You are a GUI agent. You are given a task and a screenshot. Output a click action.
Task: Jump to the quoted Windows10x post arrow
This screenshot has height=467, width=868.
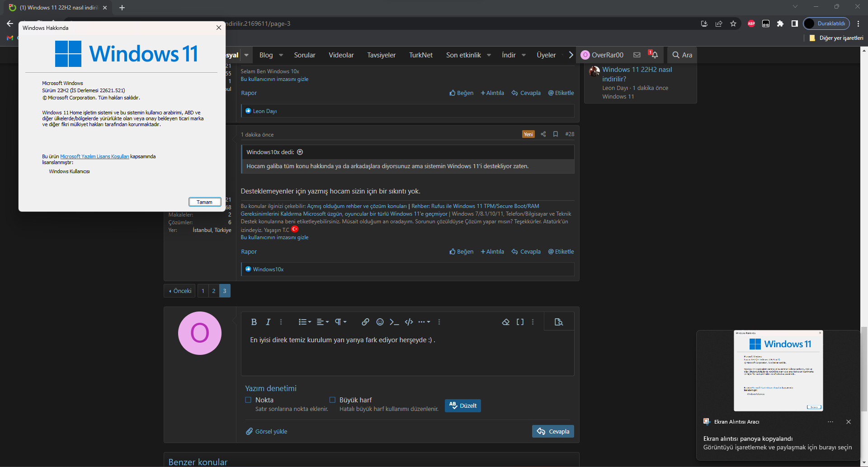(x=300, y=152)
